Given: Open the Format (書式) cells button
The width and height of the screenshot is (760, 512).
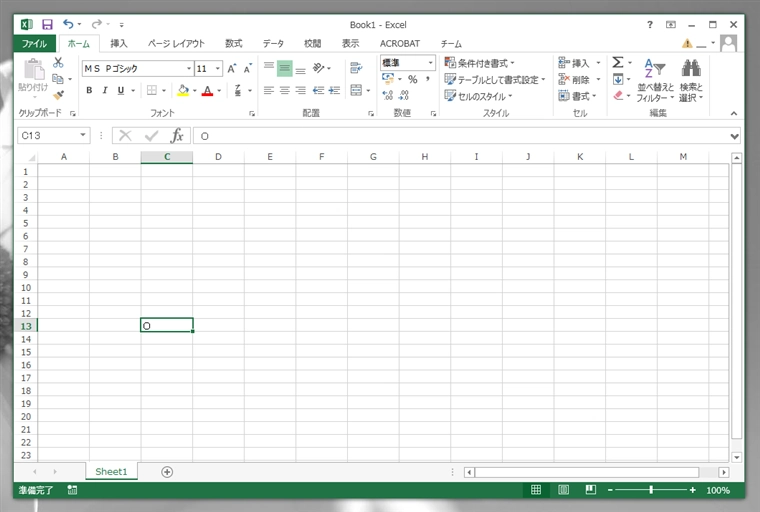Looking at the screenshot, I should [577, 96].
